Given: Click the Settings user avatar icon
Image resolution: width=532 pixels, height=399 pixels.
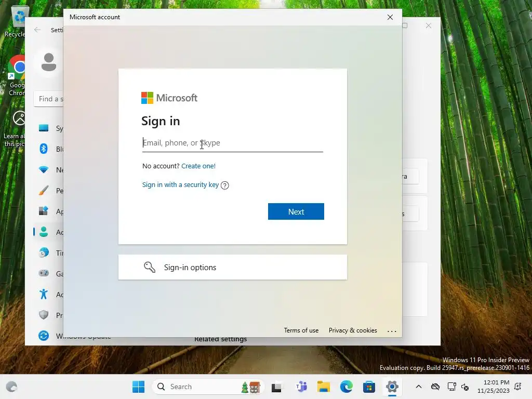Looking at the screenshot, I should [48, 62].
